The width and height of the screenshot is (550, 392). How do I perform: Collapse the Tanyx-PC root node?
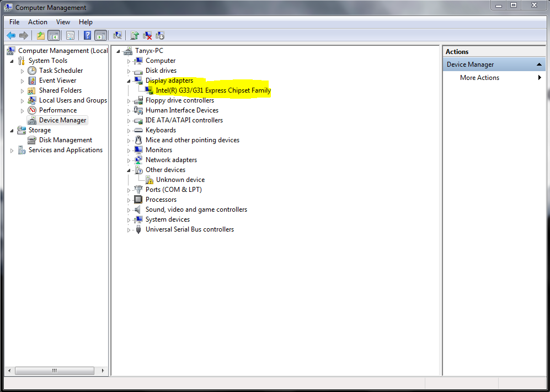pyautogui.click(x=119, y=51)
